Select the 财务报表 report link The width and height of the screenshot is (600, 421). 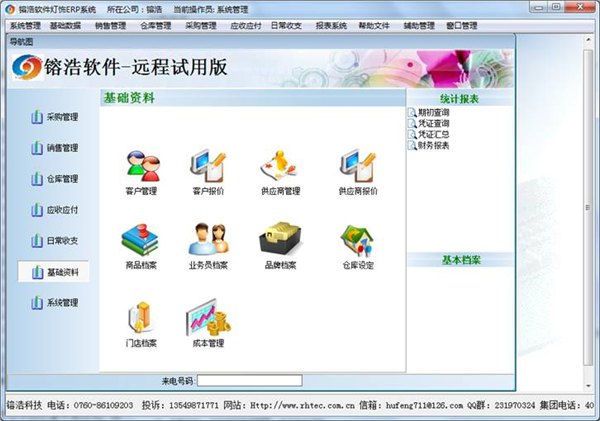(x=434, y=145)
